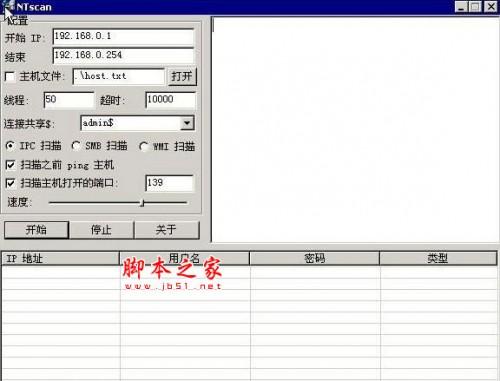This screenshot has height=381, width=500.
Task: Sort by the 密码 column header
Action: point(314,259)
